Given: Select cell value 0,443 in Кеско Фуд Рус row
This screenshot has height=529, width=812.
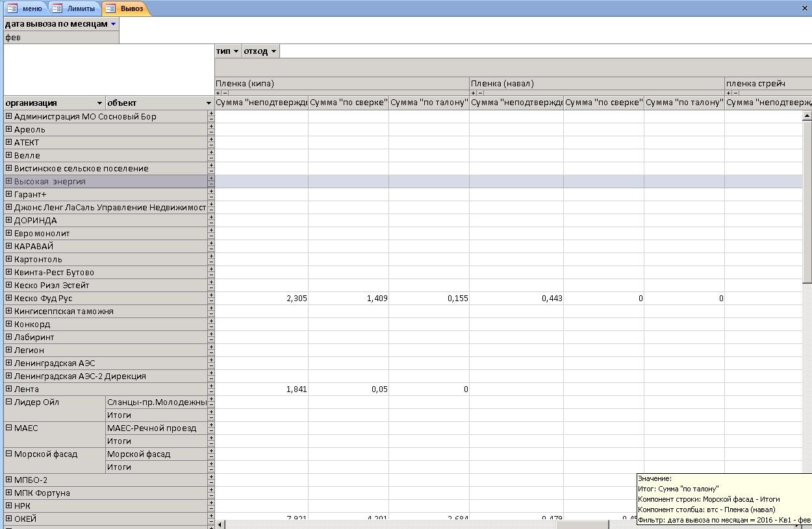Looking at the screenshot, I should 516,299.
